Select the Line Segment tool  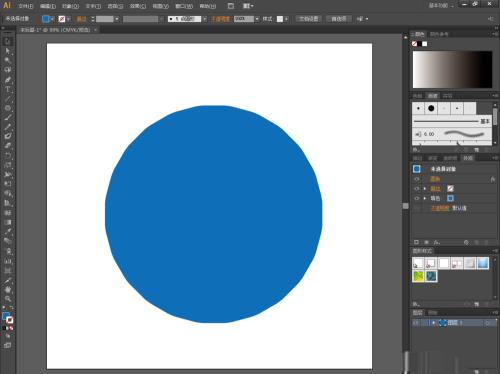pyautogui.click(x=8, y=99)
